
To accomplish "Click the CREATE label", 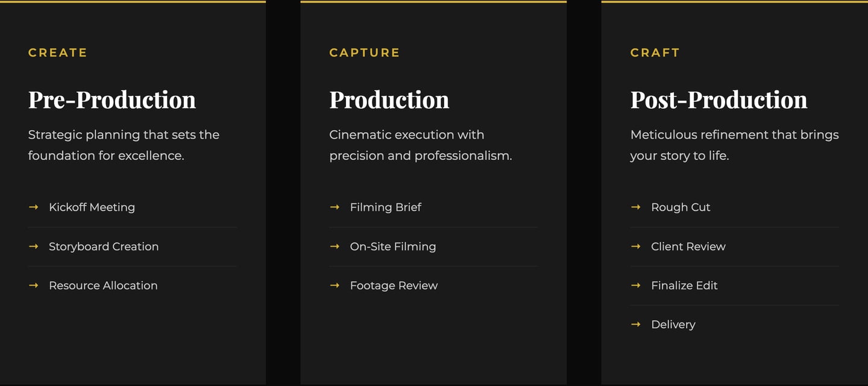I will 58,52.
